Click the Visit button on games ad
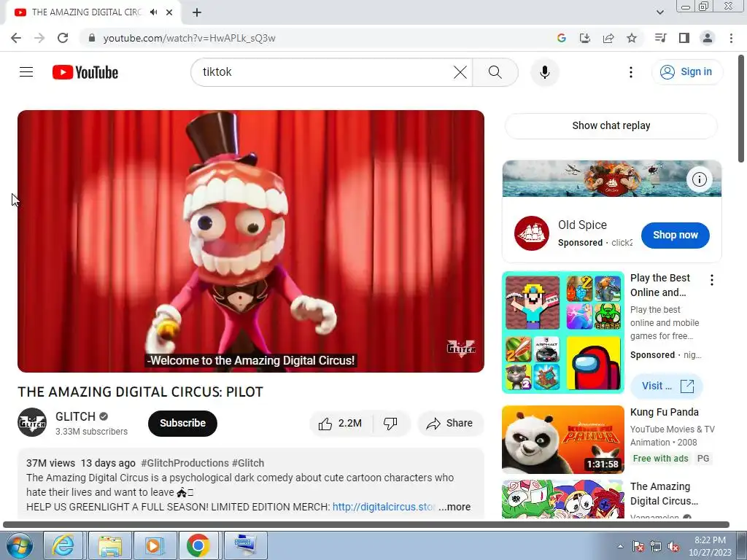This screenshot has height=560, width=747. pos(667,386)
